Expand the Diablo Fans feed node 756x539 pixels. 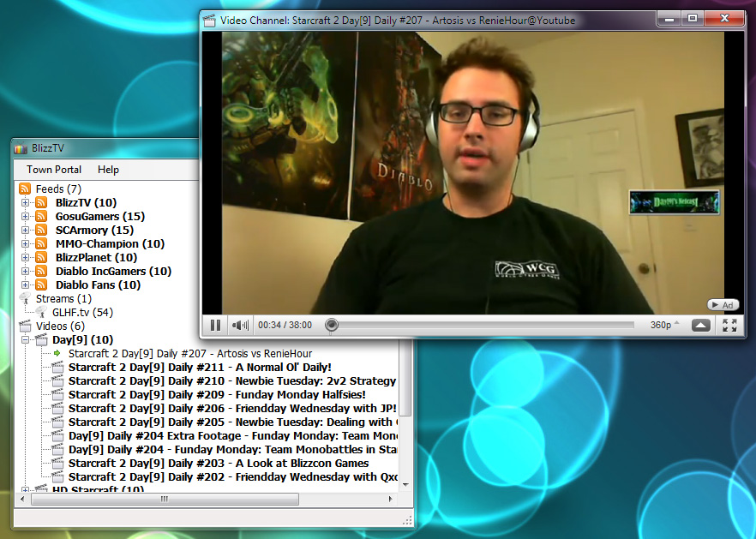(x=25, y=285)
